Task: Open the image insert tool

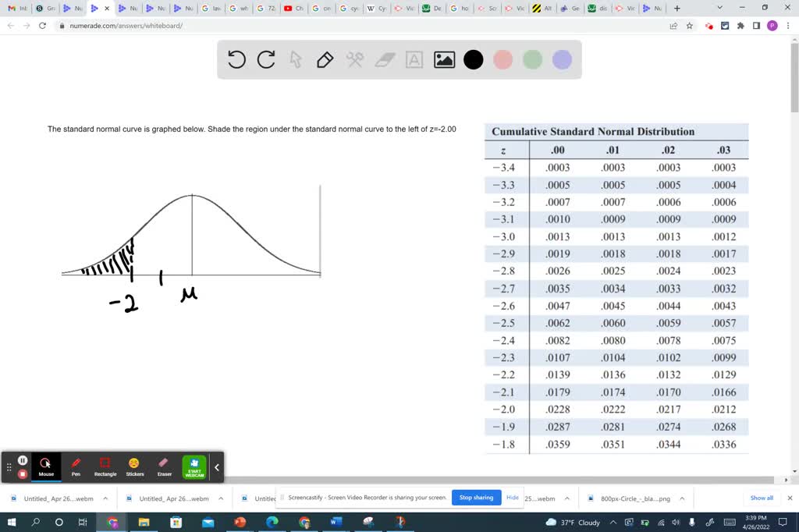Action: pyautogui.click(x=444, y=60)
